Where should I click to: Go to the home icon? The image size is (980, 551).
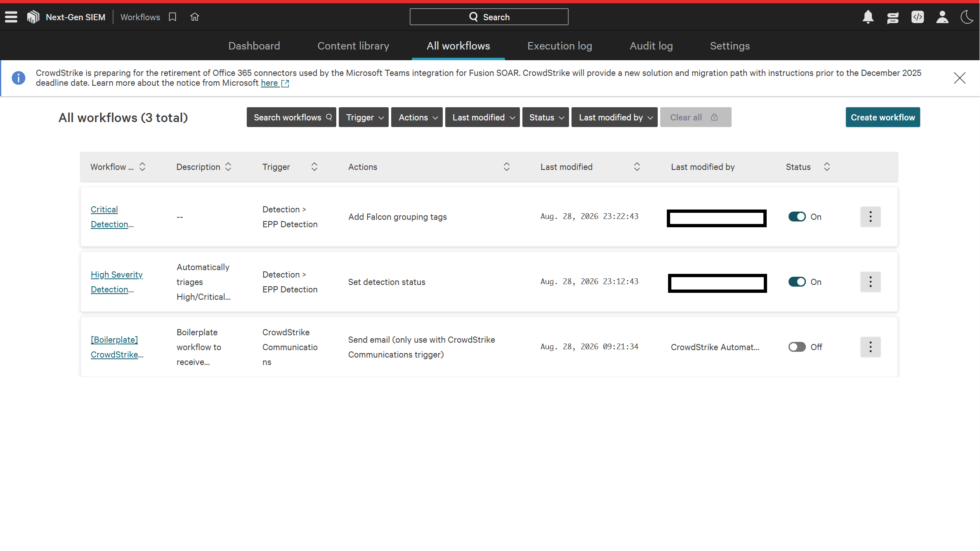tap(195, 17)
